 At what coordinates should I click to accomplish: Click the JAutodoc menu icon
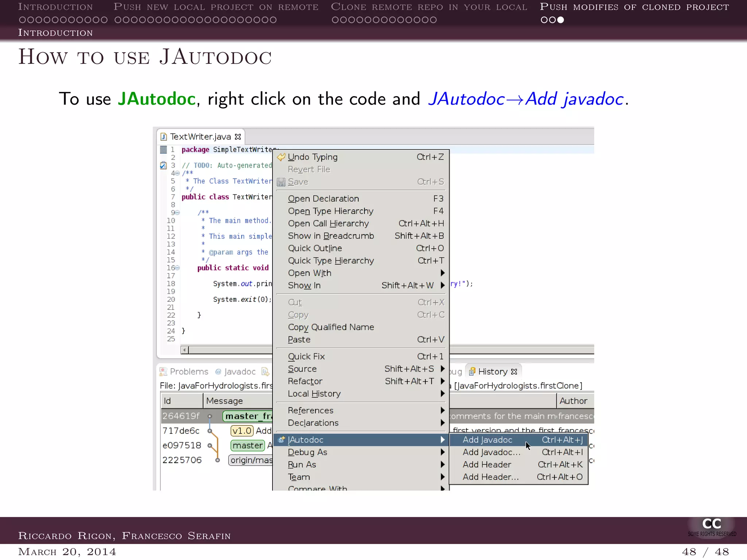[281, 440]
